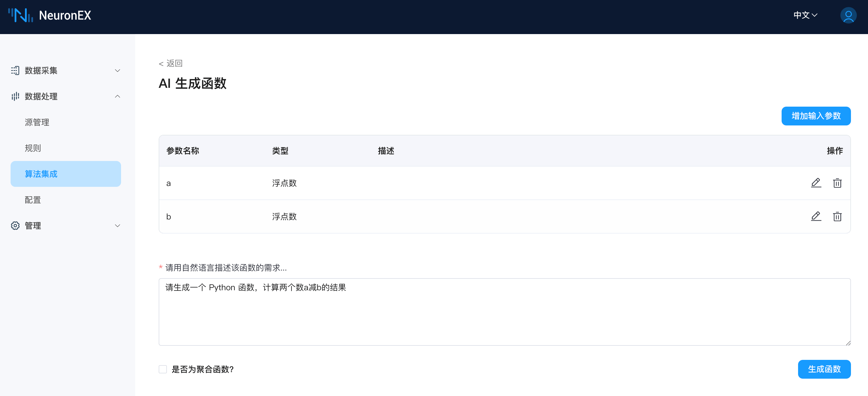Enable the 是否为聚合函数 checkbox
The height and width of the screenshot is (396, 868).
(163, 369)
